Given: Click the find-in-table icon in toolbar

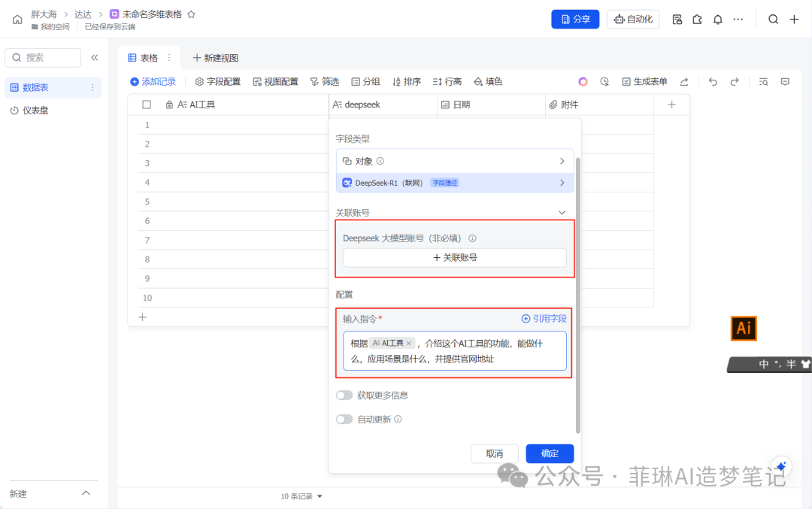Looking at the screenshot, I should (x=763, y=82).
